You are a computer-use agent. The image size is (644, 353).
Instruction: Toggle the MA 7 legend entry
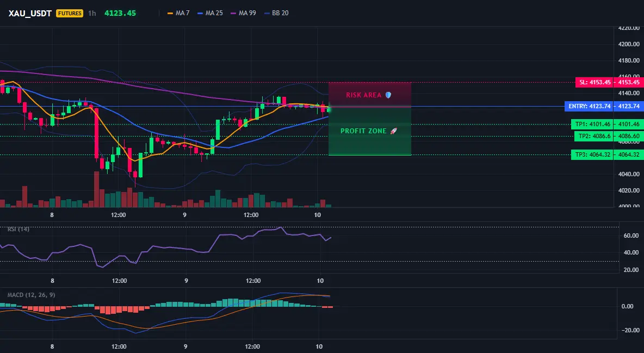[178, 13]
